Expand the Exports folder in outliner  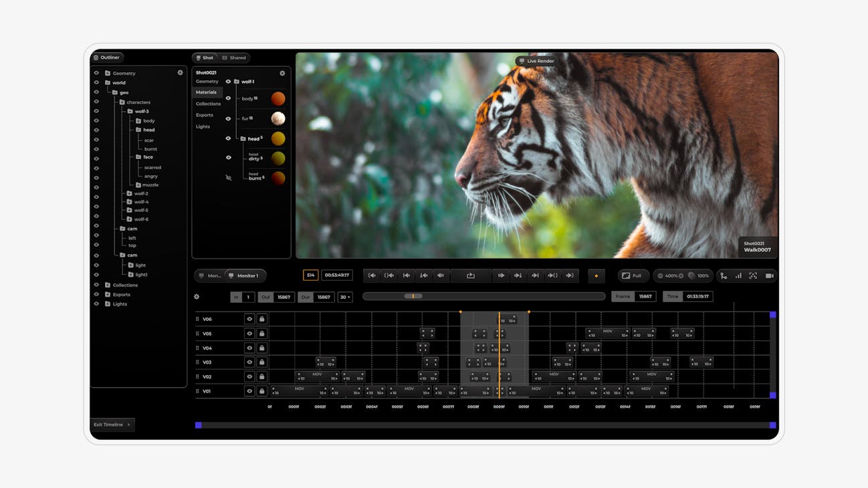click(108, 295)
